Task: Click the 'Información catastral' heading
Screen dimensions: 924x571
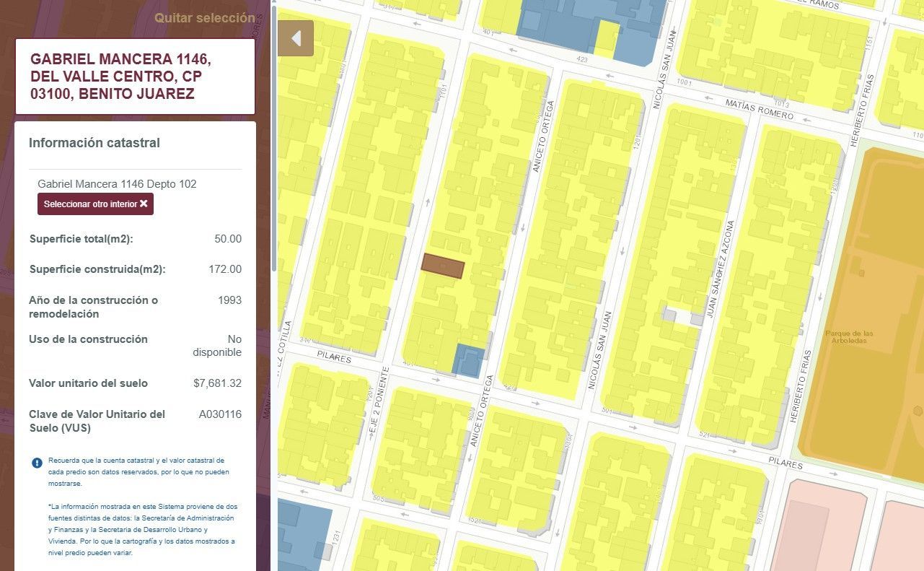Action: (x=94, y=143)
